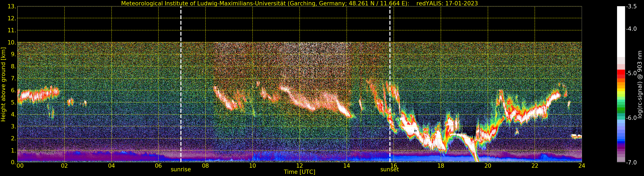Click the time axis tick label 08

pyautogui.click(x=205, y=166)
